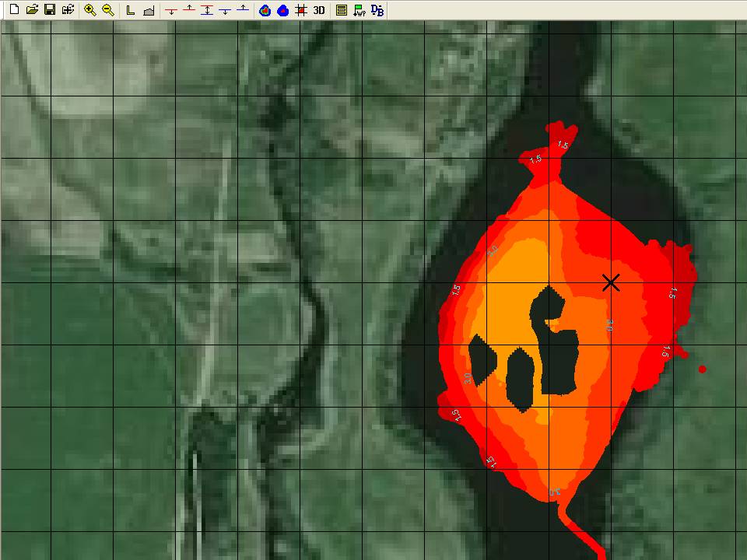Select the L-shaped measure tool
The width and height of the screenshot is (747, 560).
131,10
